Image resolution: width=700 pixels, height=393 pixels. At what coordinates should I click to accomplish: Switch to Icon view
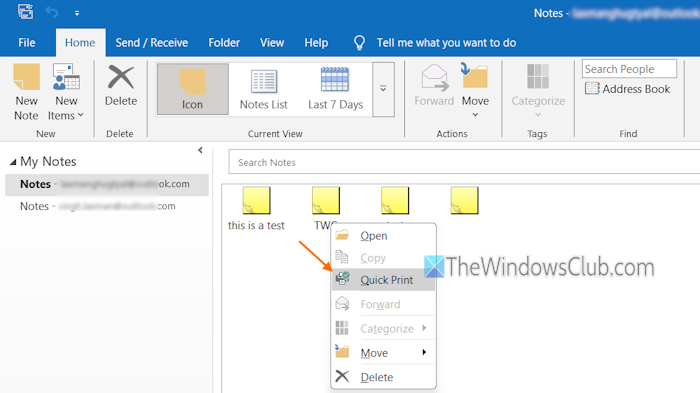[x=192, y=89]
